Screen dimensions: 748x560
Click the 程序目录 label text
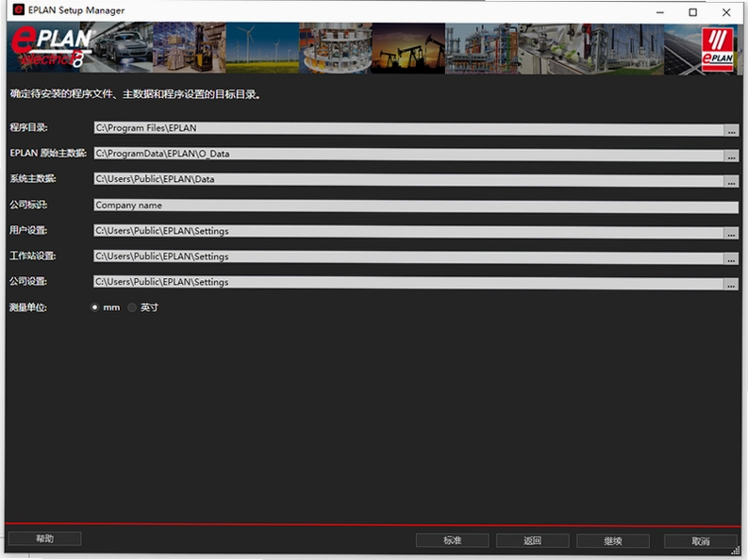click(28, 127)
